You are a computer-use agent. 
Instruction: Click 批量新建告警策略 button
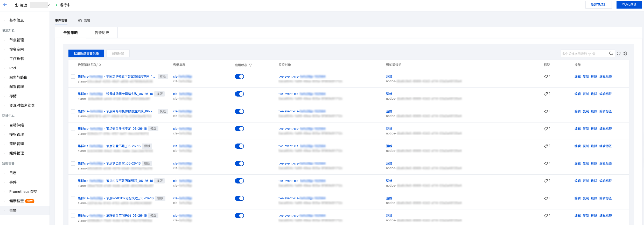click(x=86, y=53)
